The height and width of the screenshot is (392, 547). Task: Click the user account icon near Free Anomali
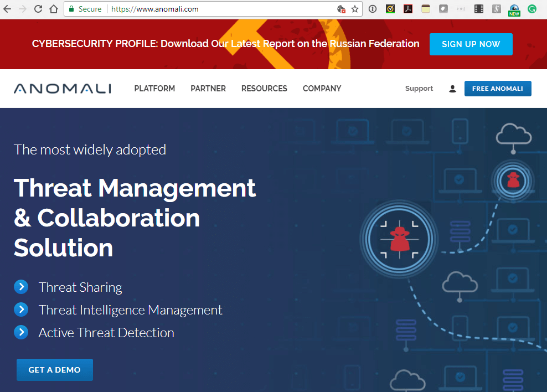(452, 89)
